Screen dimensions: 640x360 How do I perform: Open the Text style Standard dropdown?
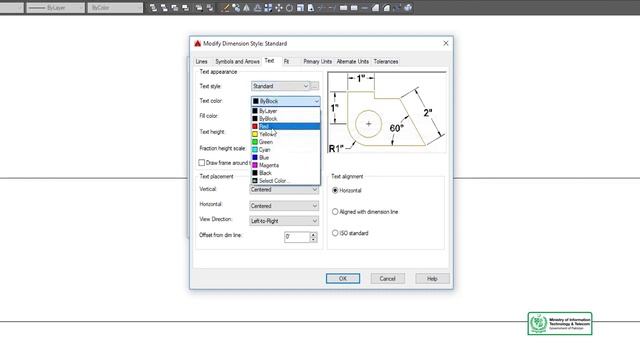pos(280,86)
